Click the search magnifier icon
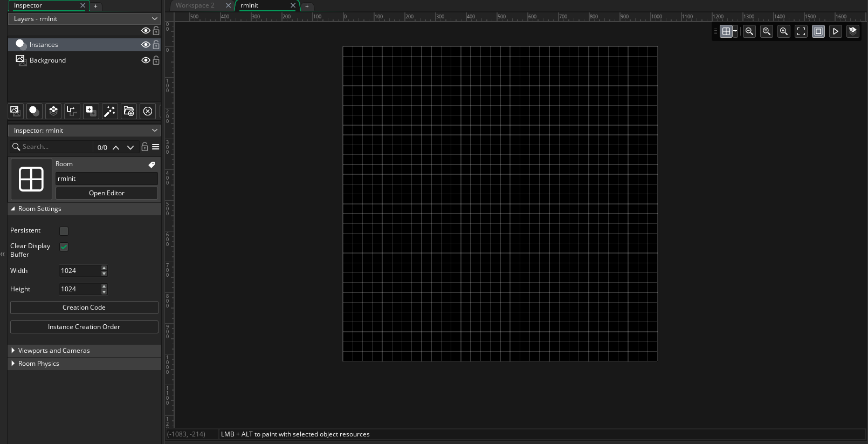This screenshot has width=868, height=444. click(x=16, y=147)
